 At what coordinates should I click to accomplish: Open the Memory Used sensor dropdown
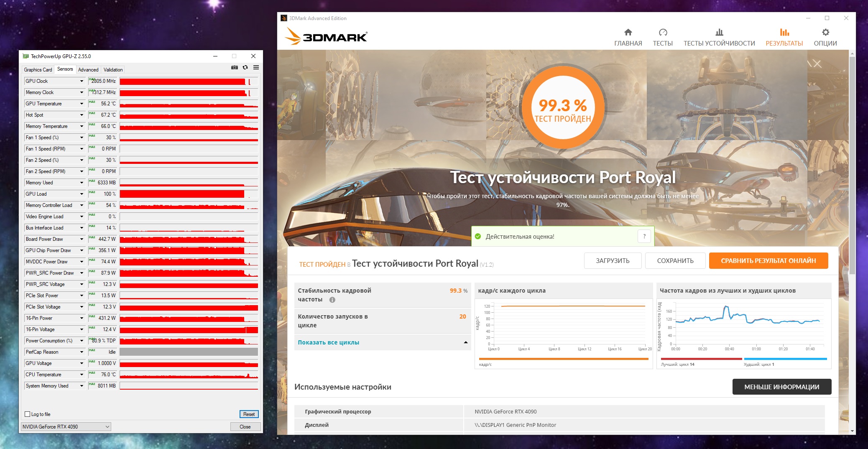pos(82,183)
